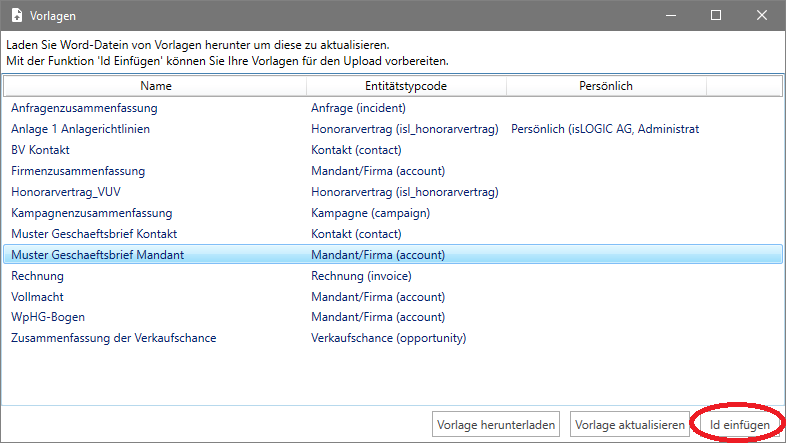Select the Firmenzusammenfassung entry
Image resolution: width=786 pixels, height=443 pixels.
tap(78, 171)
